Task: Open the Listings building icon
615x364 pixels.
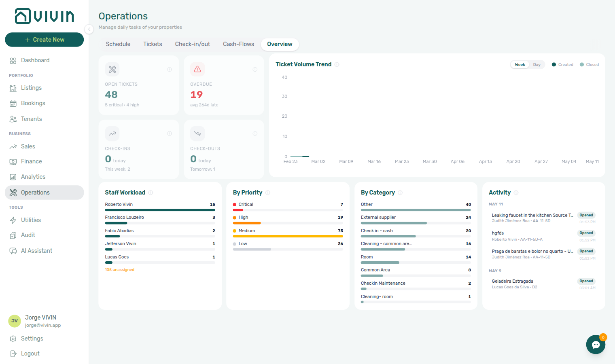Action: click(13, 88)
